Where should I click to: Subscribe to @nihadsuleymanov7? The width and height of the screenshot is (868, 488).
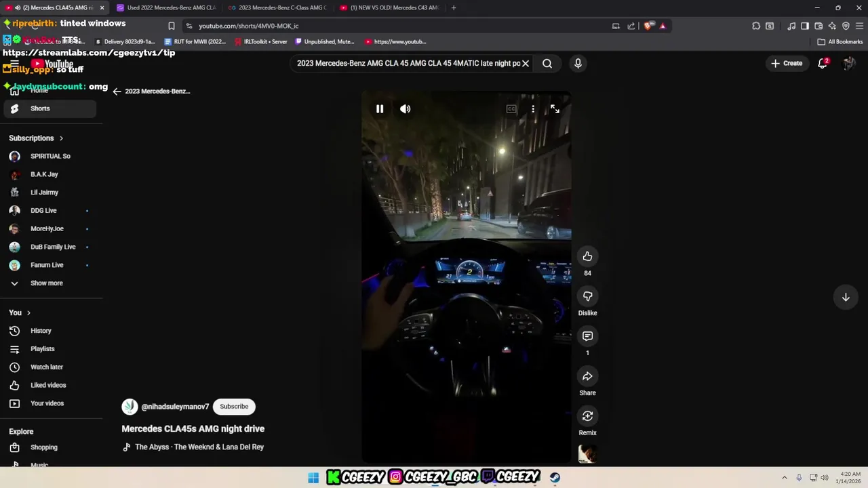click(234, 407)
